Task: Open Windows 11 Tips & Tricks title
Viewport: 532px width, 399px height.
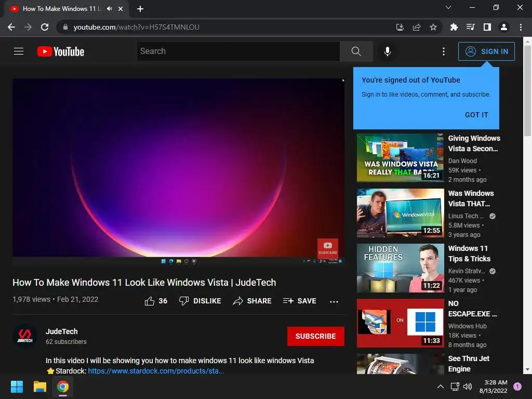Action: coord(469,254)
